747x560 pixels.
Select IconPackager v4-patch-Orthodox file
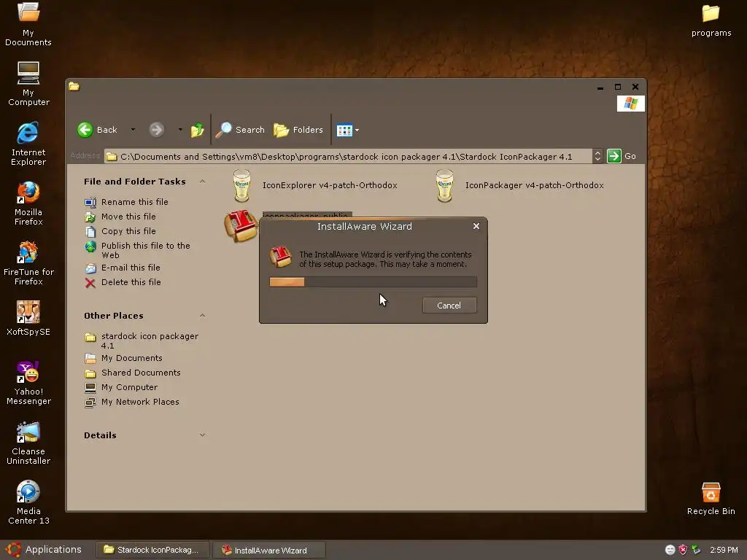point(519,185)
